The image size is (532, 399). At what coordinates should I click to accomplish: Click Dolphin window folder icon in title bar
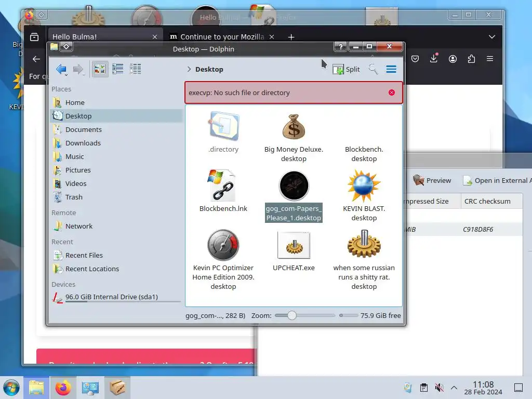[x=54, y=47]
